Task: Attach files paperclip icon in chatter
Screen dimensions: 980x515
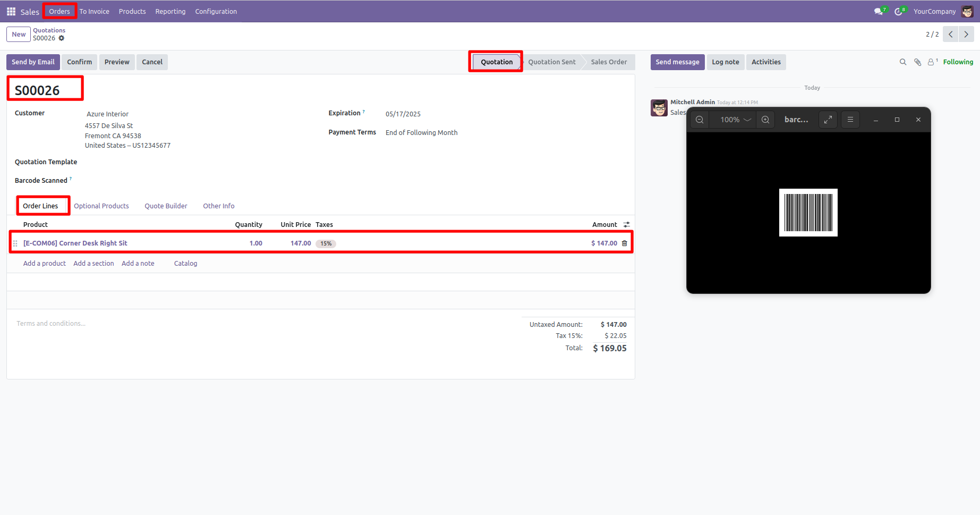Action: pos(917,62)
